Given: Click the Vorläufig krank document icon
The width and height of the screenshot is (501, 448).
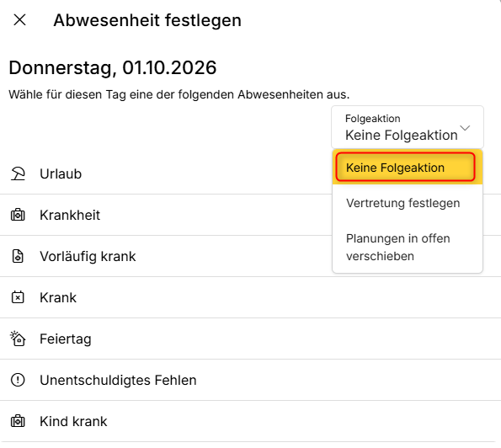Looking at the screenshot, I should pyautogui.click(x=18, y=256).
